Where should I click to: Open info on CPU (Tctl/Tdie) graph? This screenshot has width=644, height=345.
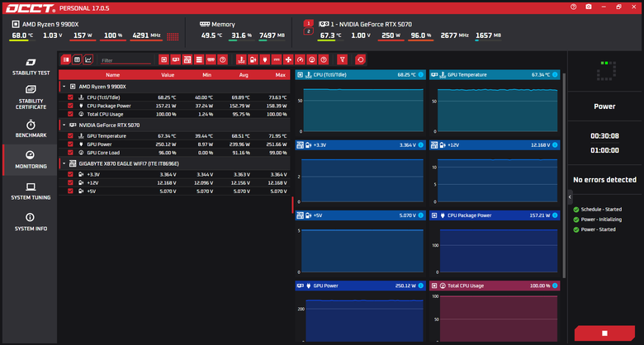(421, 75)
